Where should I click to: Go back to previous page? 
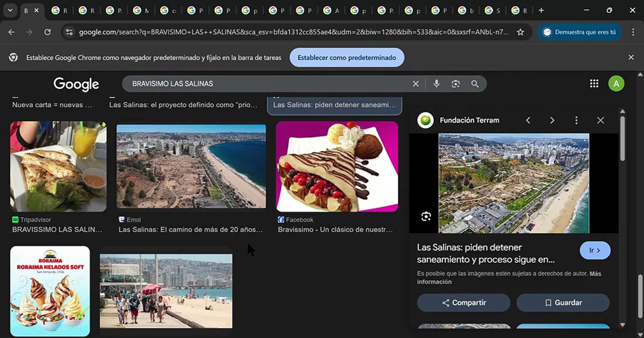11,32
